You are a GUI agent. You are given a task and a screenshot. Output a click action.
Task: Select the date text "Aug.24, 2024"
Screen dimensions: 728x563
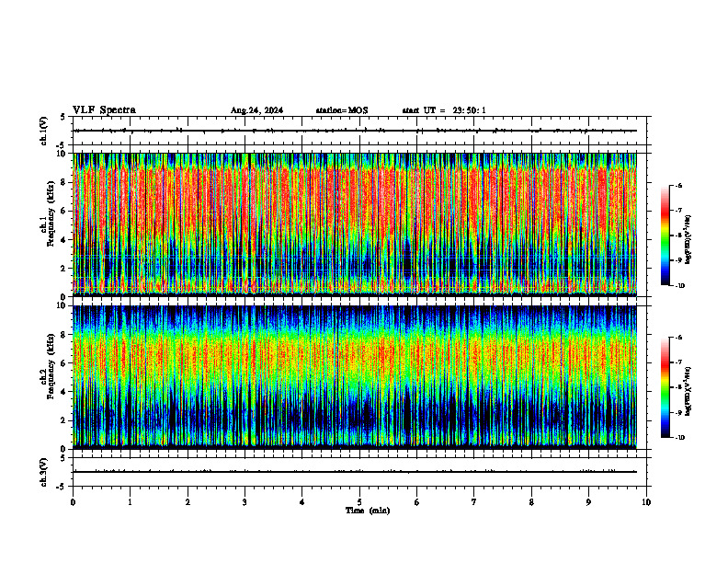[256, 110]
